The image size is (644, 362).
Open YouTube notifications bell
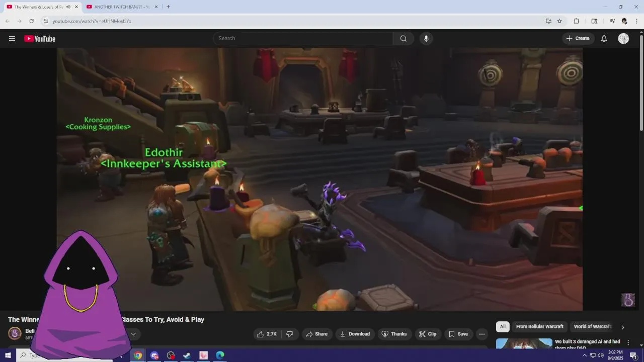604,39
